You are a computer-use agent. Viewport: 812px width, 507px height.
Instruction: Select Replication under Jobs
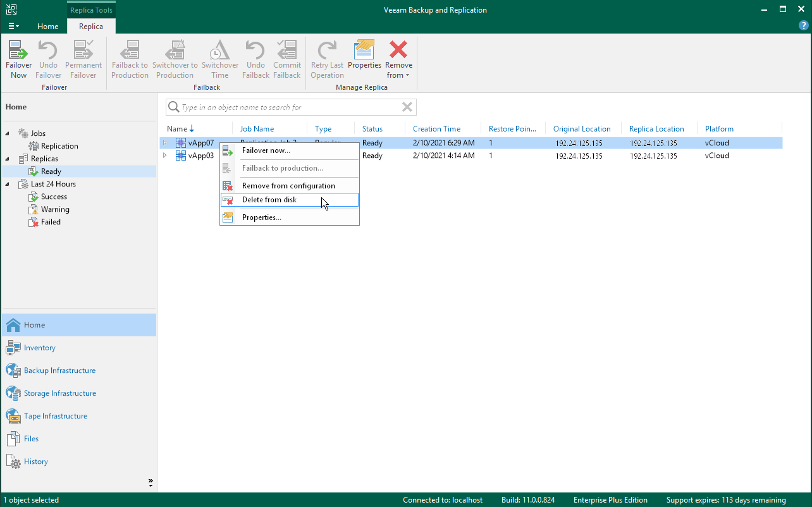tap(59, 146)
